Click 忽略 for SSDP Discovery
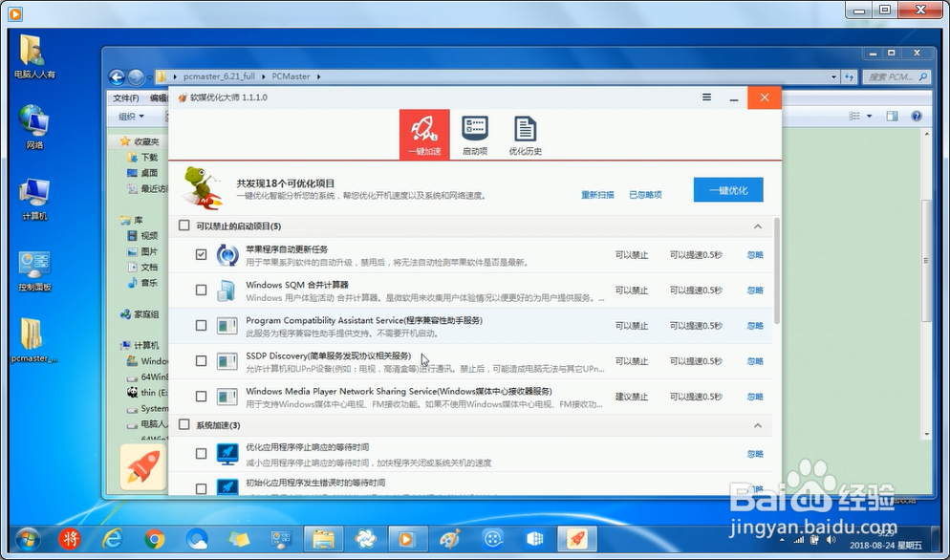The image size is (950, 560). tap(755, 361)
